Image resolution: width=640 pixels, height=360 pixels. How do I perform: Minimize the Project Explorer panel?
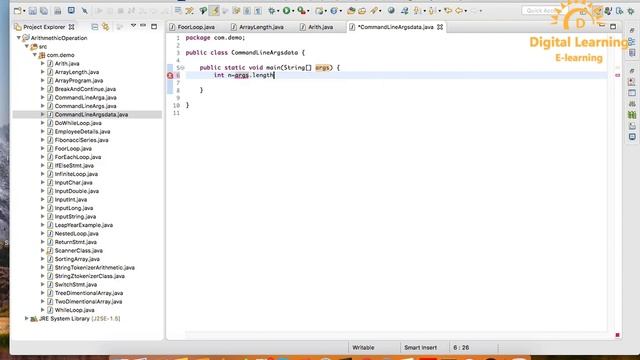(143, 26)
